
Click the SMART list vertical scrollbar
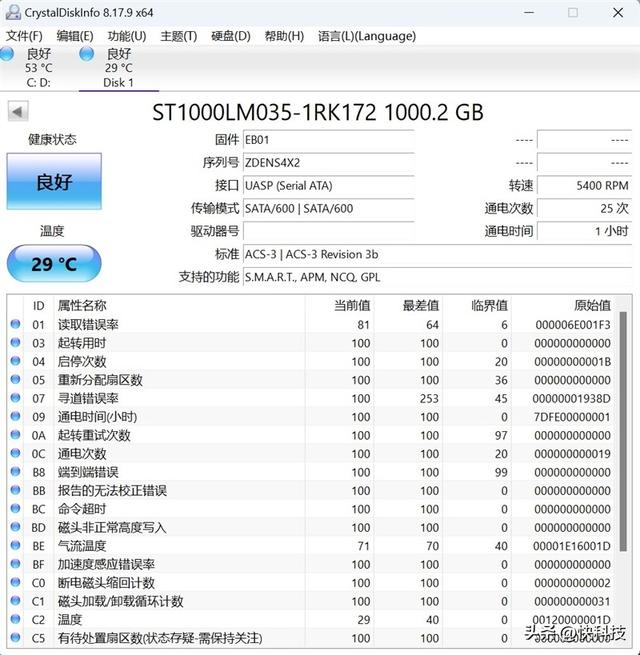pos(623,431)
